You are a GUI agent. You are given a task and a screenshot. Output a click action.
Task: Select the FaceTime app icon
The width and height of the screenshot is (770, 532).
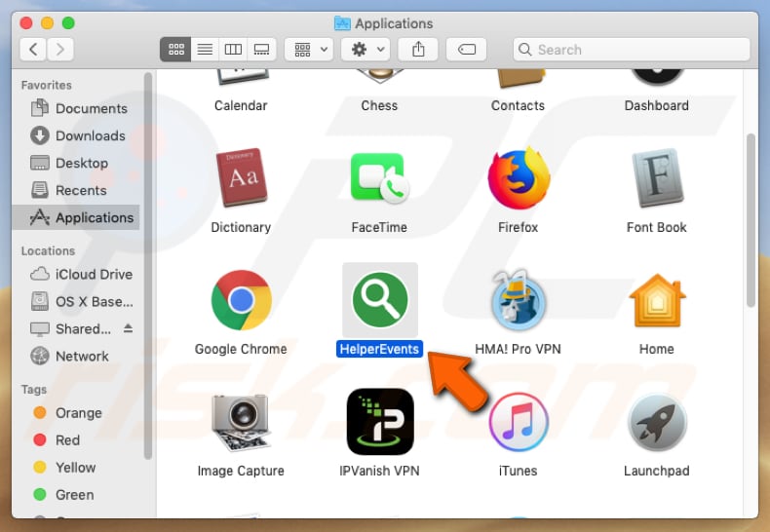(x=379, y=177)
